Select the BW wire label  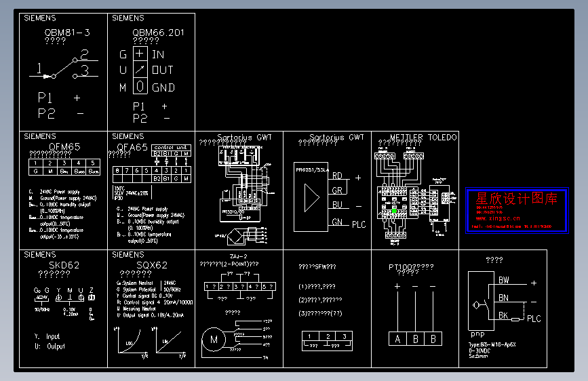[x=504, y=280]
